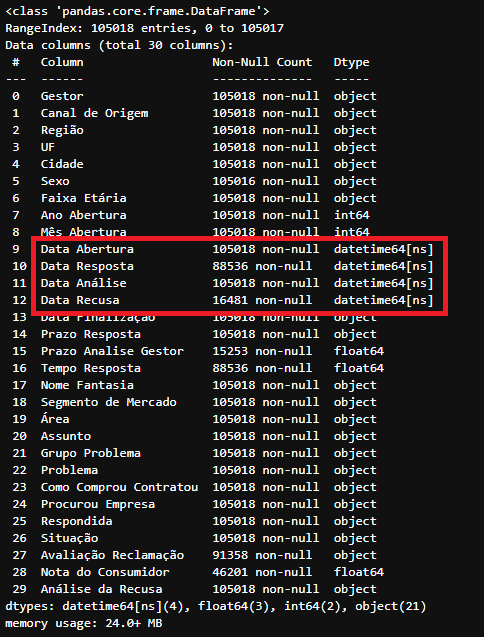This screenshot has height=637, width=484.
Task: Click the 'Segmento de Mercado' entry
Action: click(109, 402)
